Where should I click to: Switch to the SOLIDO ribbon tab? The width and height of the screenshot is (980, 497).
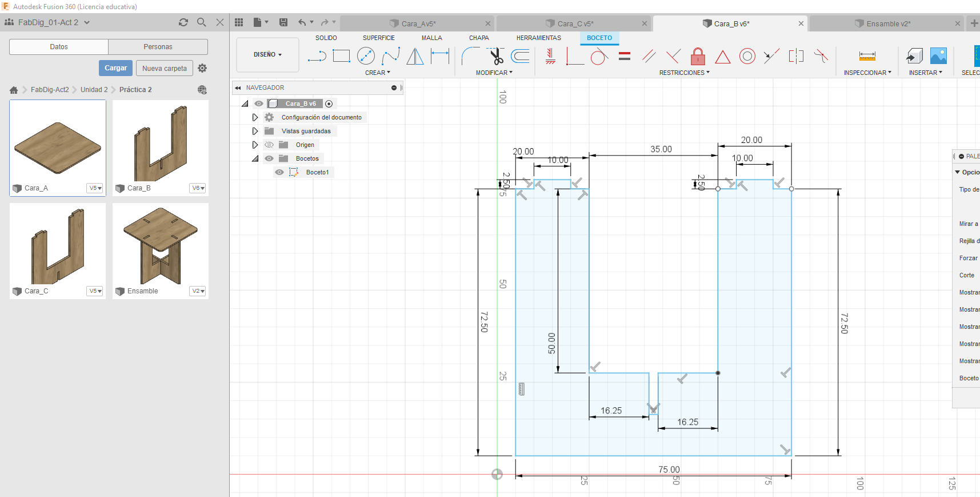(x=326, y=38)
